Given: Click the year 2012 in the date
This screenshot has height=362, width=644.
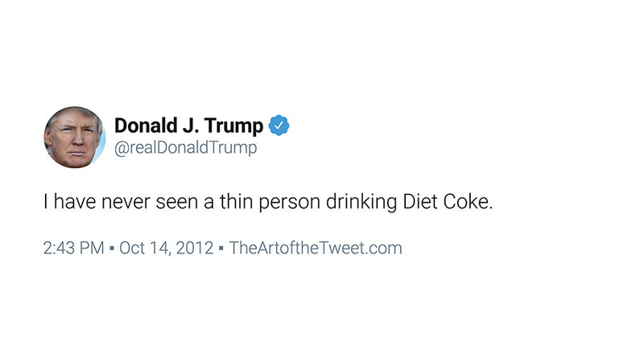Looking at the screenshot, I should (x=196, y=248).
